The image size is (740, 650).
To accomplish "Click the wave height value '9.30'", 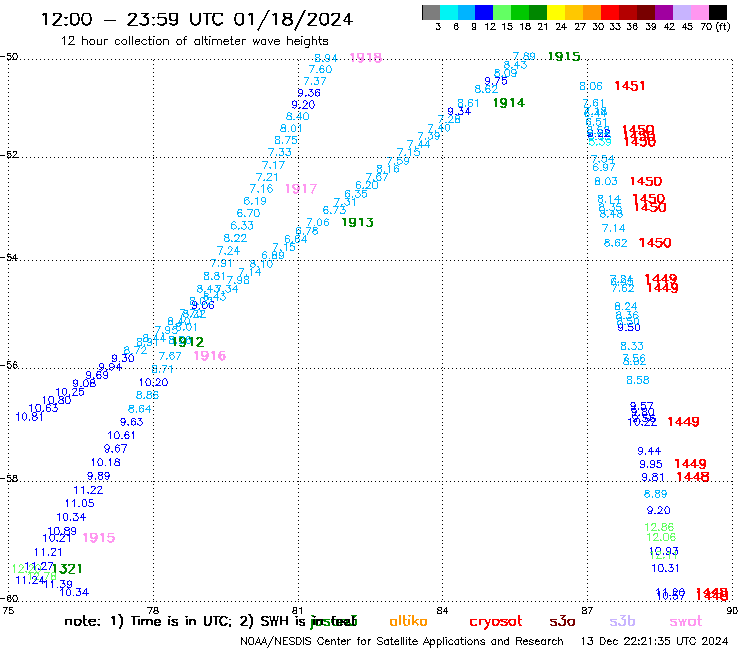I will coord(123,359).
